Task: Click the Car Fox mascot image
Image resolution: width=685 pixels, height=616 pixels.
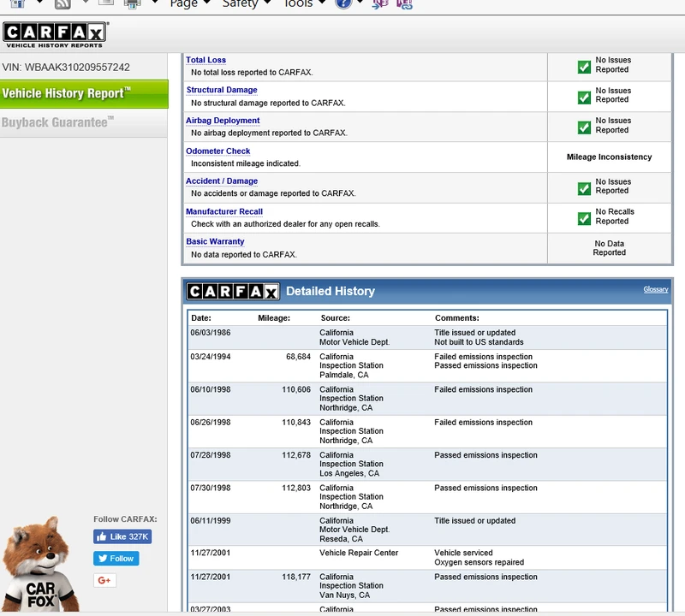Action: (x=40, y=564)
